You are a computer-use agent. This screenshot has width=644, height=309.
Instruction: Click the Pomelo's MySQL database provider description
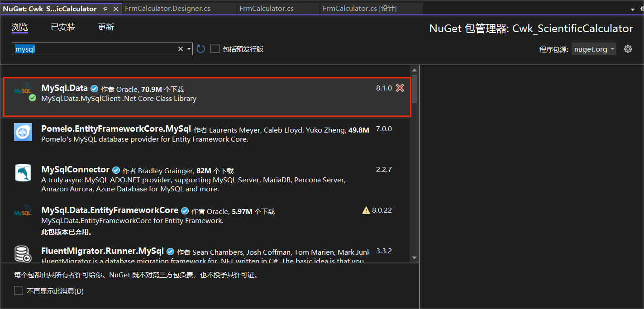pyautogui.click(x=145, y=139)
